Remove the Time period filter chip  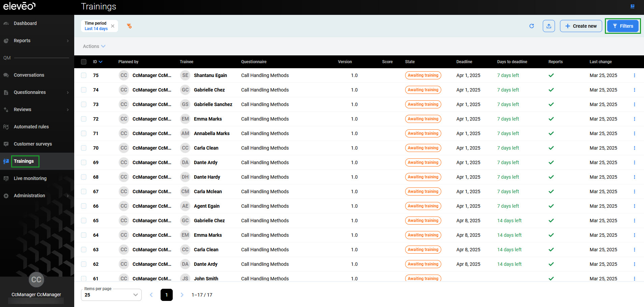(113, 26)
